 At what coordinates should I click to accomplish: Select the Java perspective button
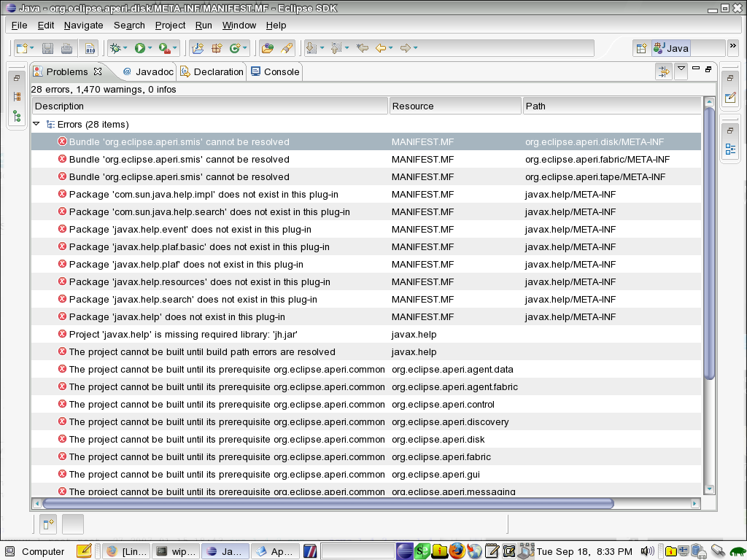(x=671, y=48)
